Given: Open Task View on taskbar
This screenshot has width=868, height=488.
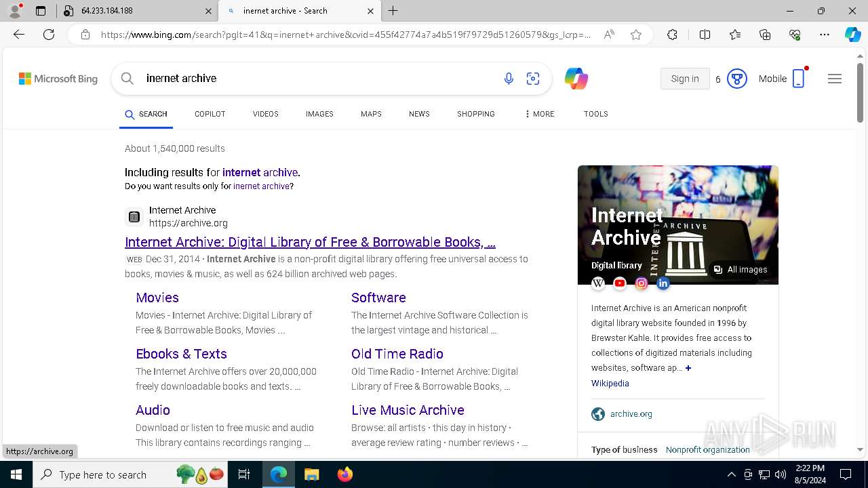Looking at the screenshot, I should click(x=244, y=474).
